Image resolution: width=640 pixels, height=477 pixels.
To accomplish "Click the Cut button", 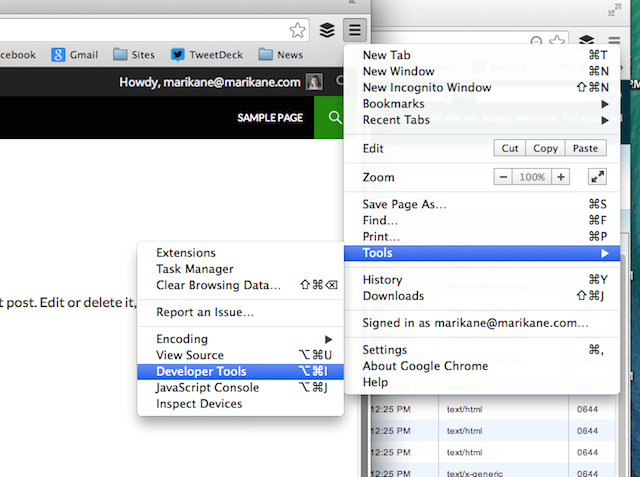I will click(510, 148).
